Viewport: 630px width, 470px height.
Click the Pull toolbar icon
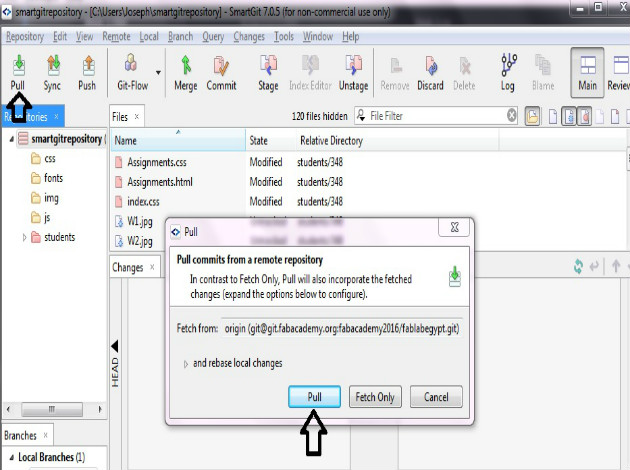[18, 72]
